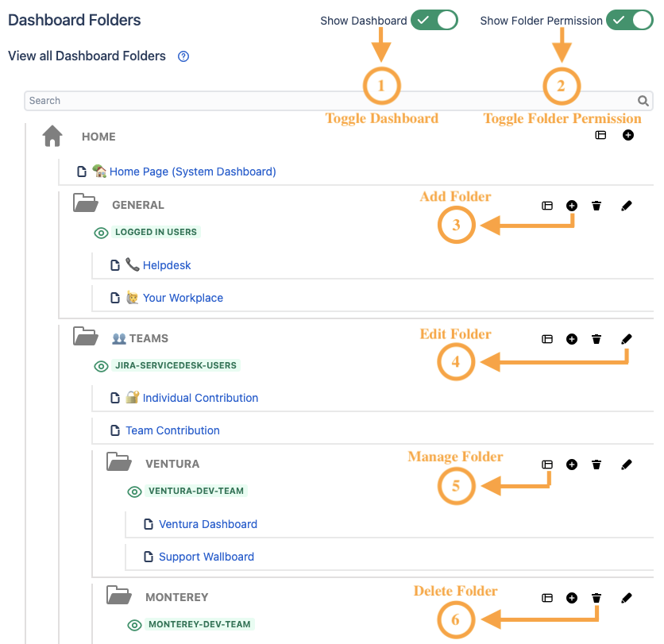Click the help icon beside View all Dashboard Folders
This screenshot has height=644, width=664.
click(183, 56)
